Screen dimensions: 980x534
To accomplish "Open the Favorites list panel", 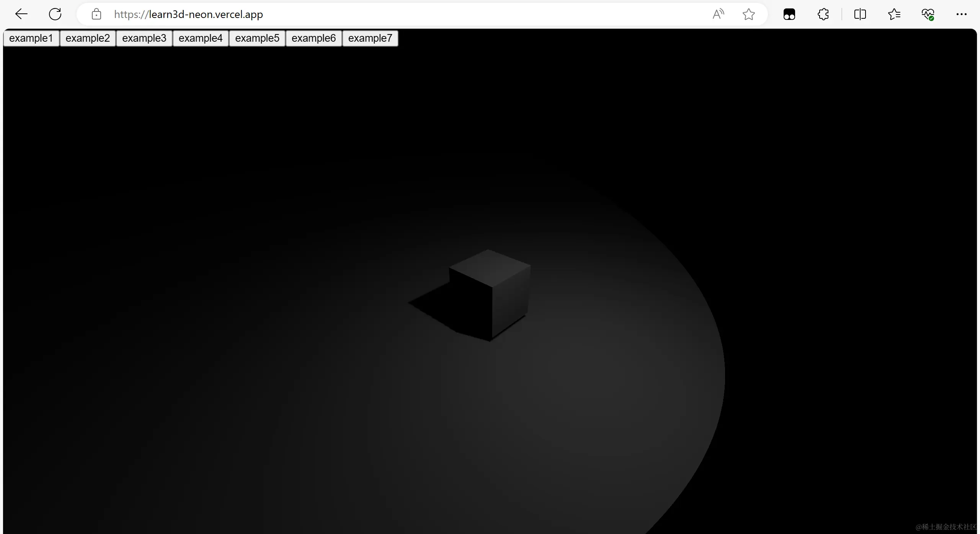I will click(894, 15).
